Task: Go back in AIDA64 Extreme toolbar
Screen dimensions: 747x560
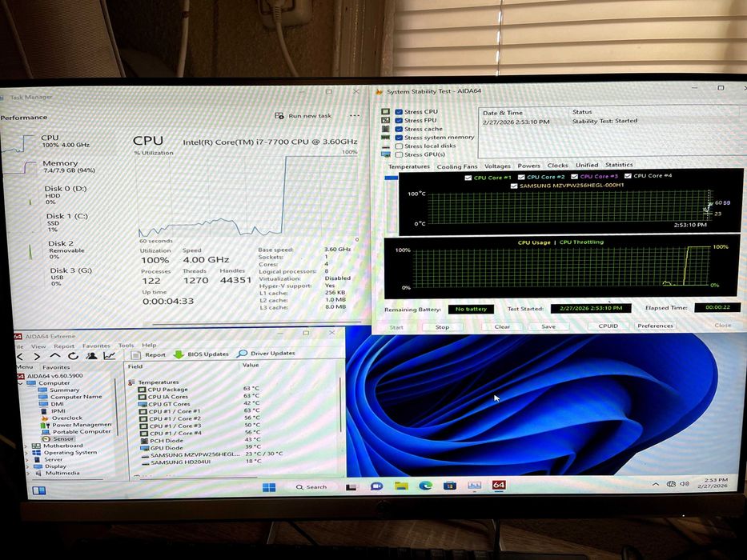Action: point(20,356)
